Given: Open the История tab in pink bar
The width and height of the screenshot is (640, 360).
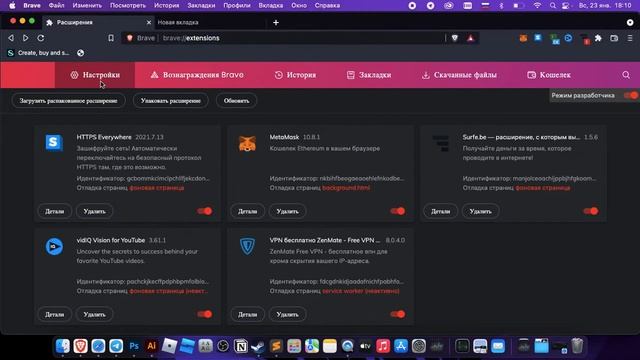Looking at the screenshot, I should pos(295,75).
